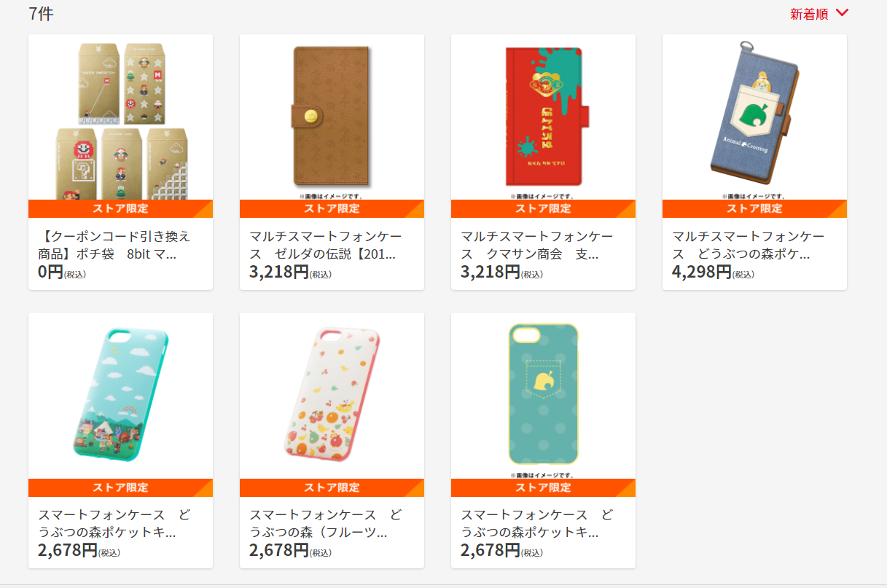Click the ストア限定 banner on the Zelda case
887x588 pixels.
coord(332,208)
